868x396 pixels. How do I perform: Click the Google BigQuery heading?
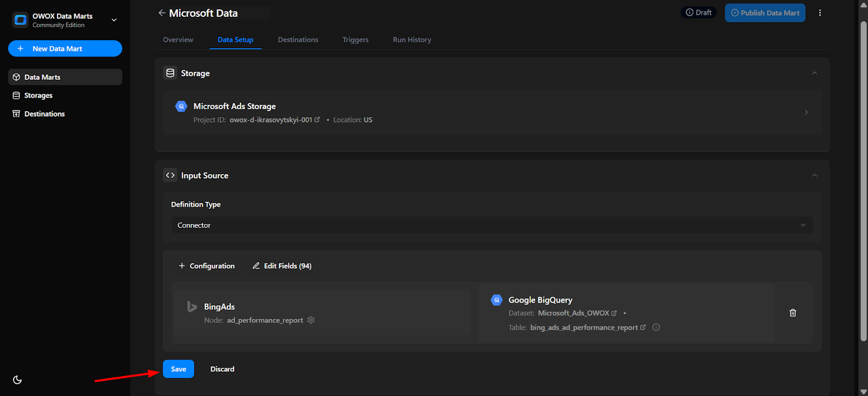pos(540,300)
